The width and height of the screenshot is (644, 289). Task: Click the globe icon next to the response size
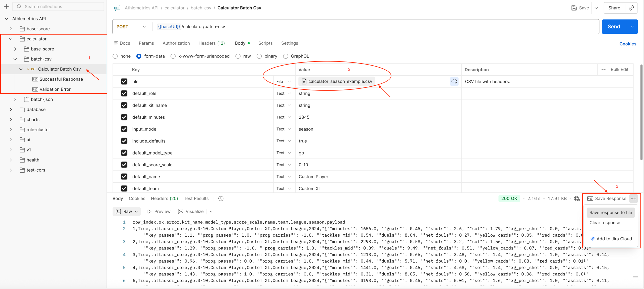(x=577, y=199)
